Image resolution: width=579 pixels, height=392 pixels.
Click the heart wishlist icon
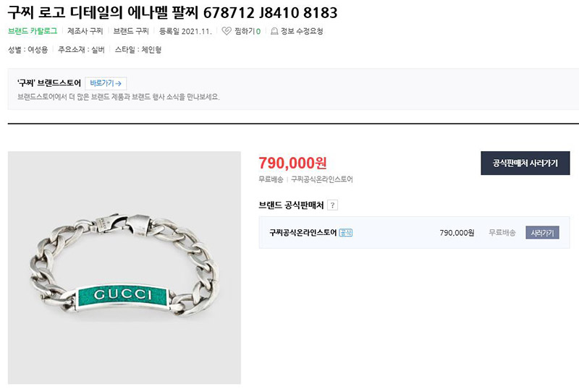tap(227, 31)
